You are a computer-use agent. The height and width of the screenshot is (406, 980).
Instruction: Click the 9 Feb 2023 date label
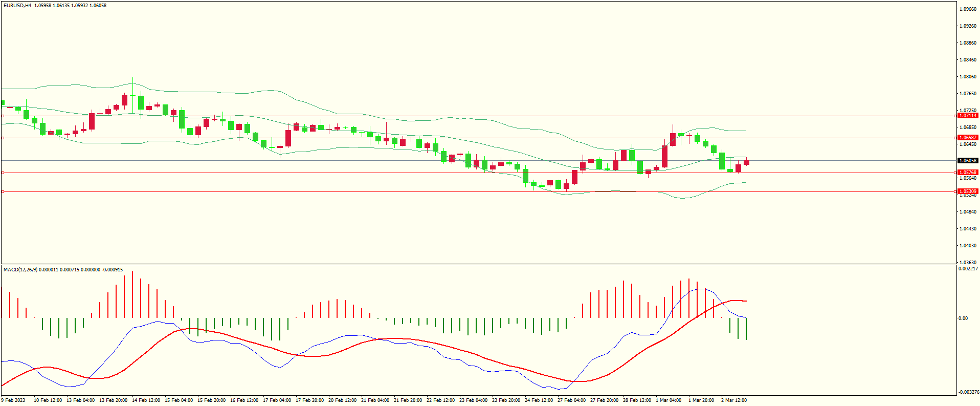pyautogui.click(x=13, y=400)
